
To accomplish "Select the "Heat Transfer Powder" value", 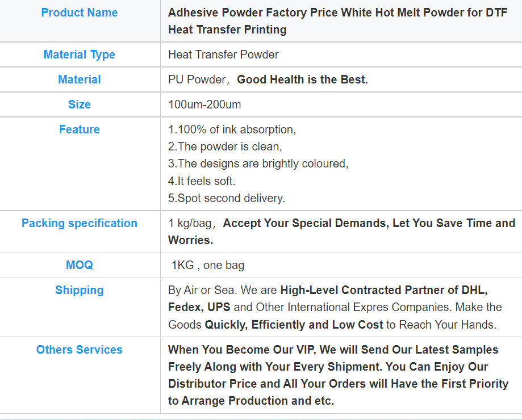I will 223,55.
